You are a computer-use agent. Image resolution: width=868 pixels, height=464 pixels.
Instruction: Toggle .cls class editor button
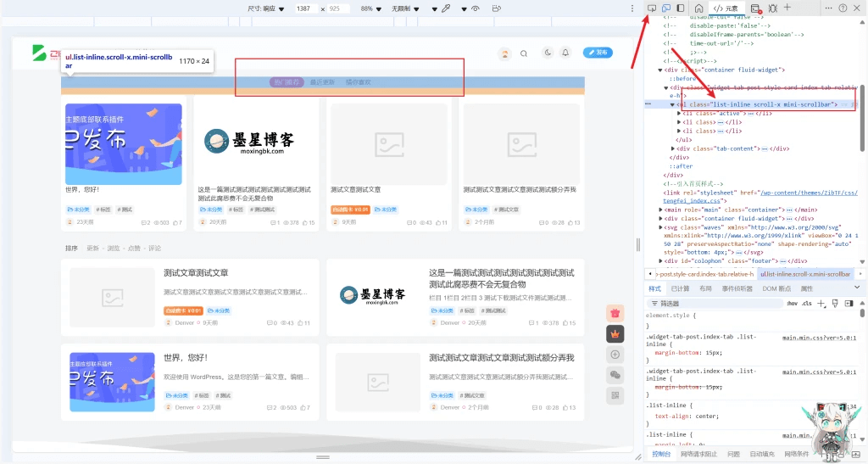[x=807, y=304]
